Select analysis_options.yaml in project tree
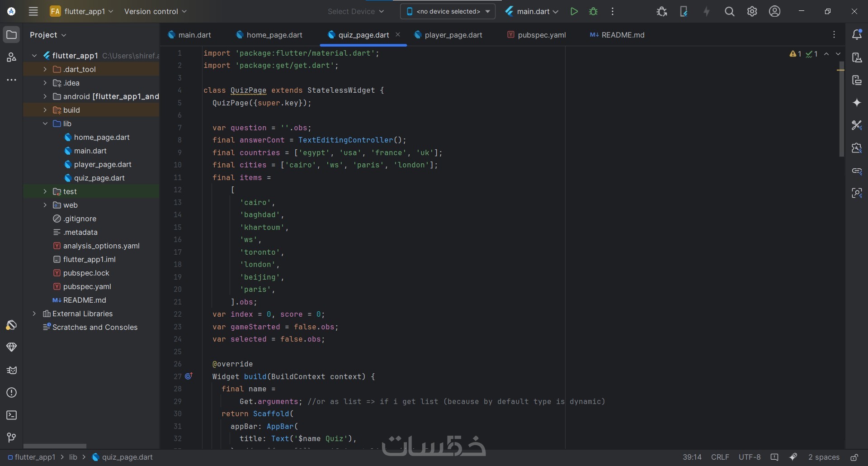The height and width of the screenshot is (466, 868). tap(96, 246)
